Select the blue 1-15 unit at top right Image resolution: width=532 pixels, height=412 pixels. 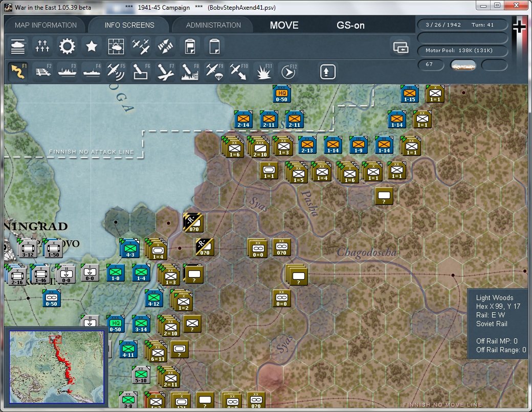coord(410,94)
